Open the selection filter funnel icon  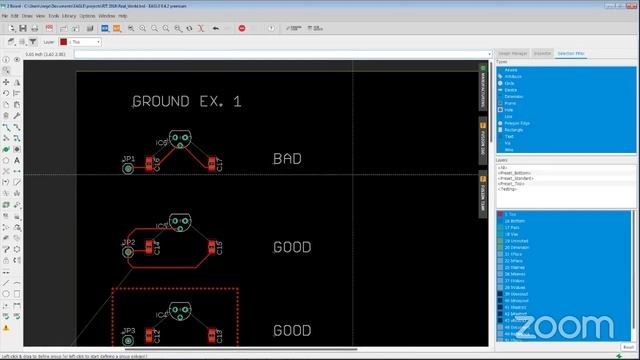[x=33, y=42]
